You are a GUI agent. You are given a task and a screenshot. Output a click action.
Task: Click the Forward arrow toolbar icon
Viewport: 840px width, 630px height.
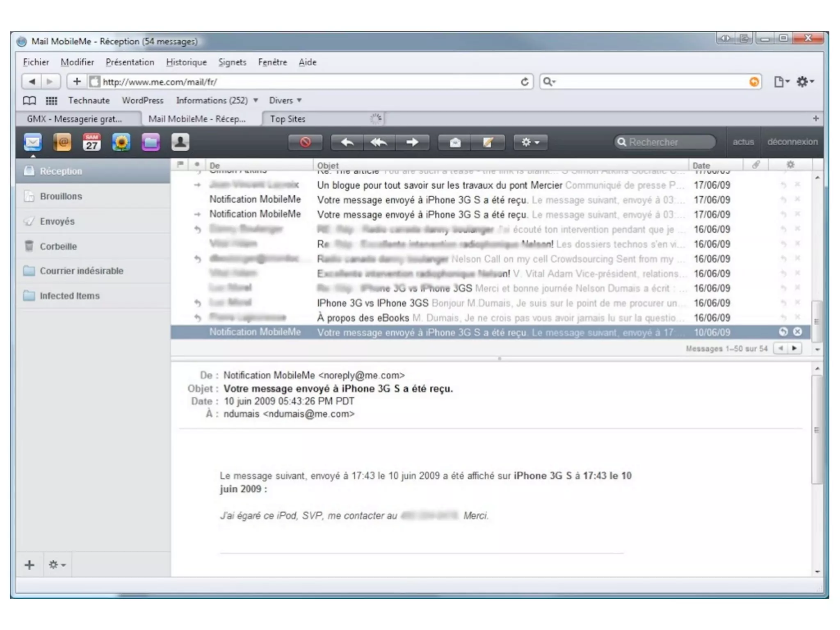412,142
